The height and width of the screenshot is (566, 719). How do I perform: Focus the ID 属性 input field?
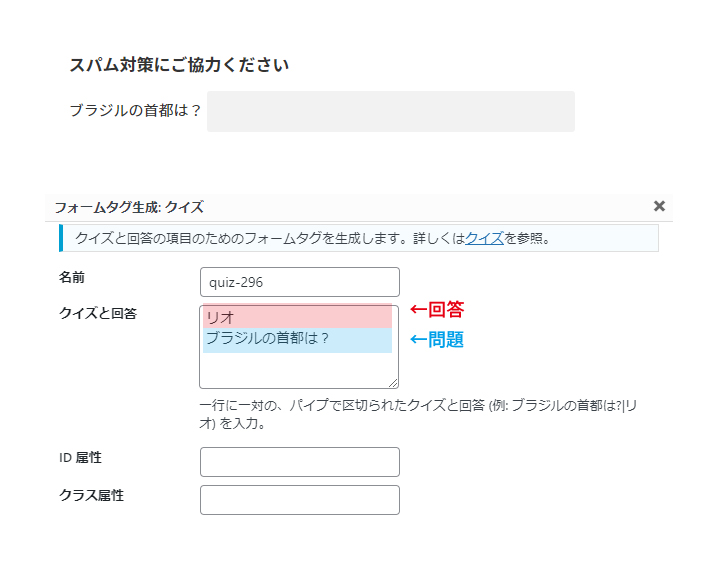tap(299, 462)
